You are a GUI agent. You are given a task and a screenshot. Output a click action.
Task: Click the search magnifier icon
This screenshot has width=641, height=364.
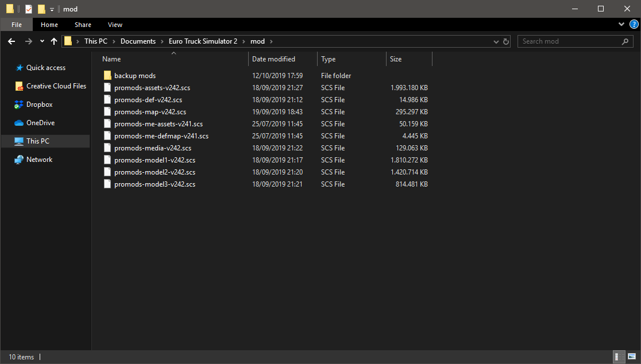point(625,41)
